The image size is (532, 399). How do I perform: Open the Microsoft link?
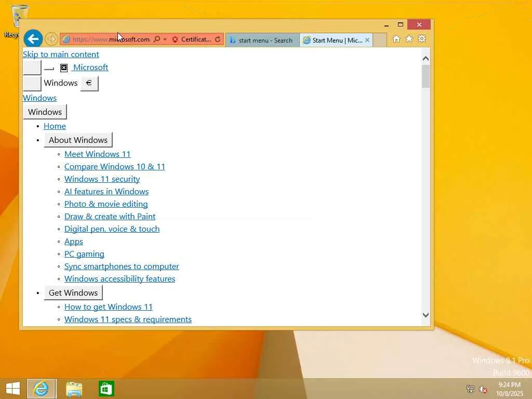90,67
